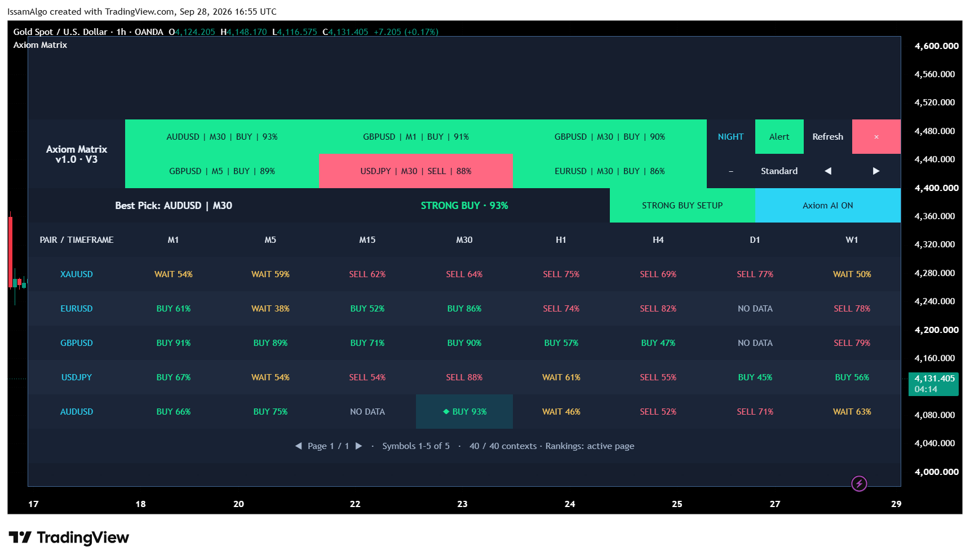Click the previous page arrow beside Page 1 / 1
The width and height of the screenshot is (970, 560).
click(298, 446)
